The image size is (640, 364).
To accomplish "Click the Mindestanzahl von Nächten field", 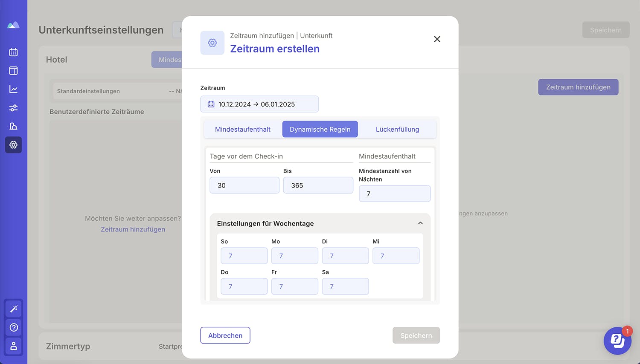I will click(395, 194).
